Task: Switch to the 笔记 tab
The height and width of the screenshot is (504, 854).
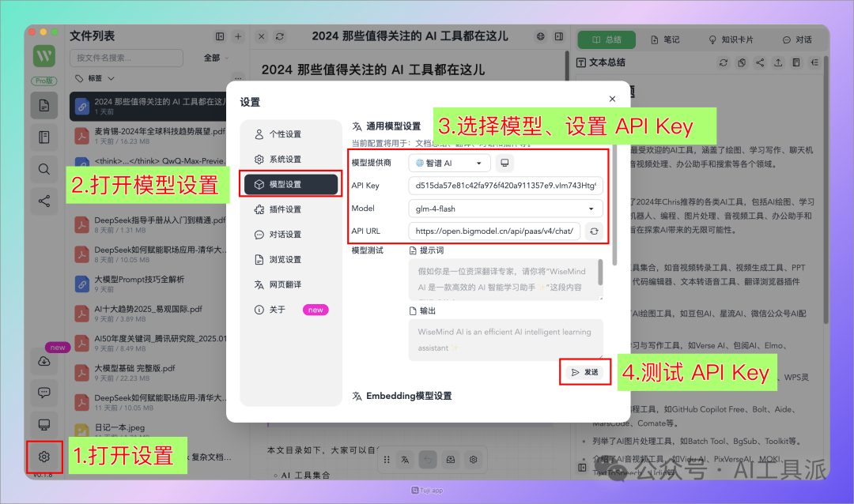Action: tap(666, 39)
